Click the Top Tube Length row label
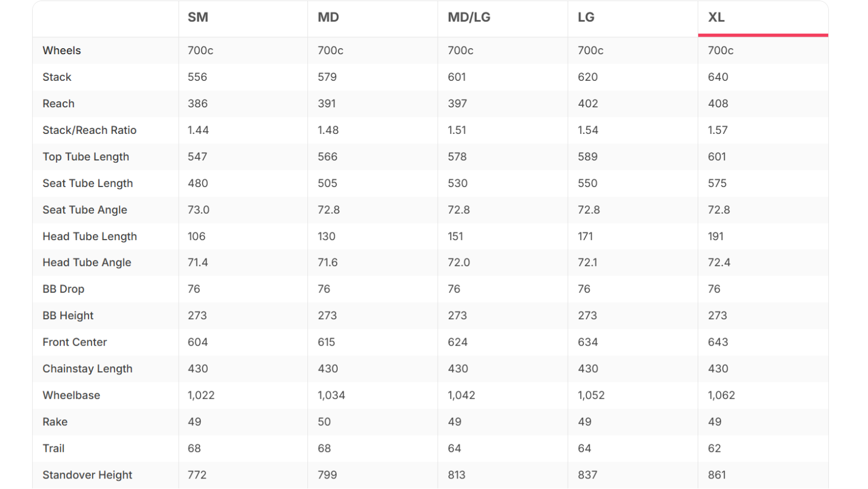 tap(86, 157)
